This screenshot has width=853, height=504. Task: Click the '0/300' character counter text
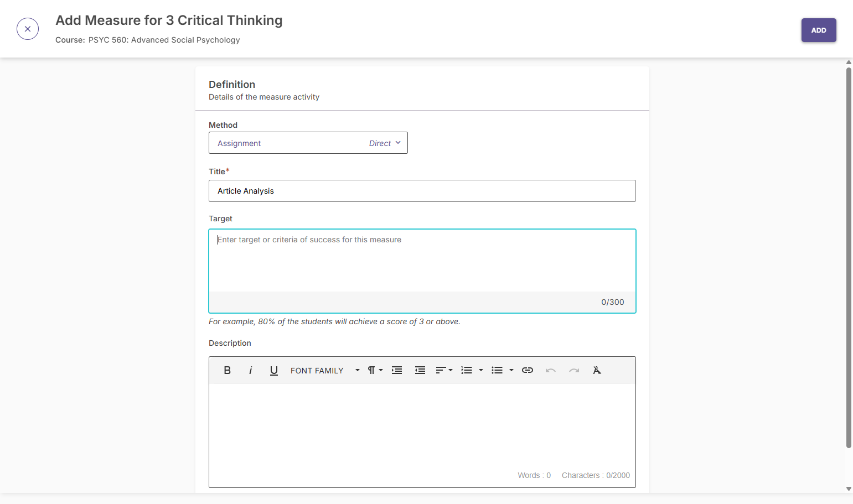coord(613,302)
